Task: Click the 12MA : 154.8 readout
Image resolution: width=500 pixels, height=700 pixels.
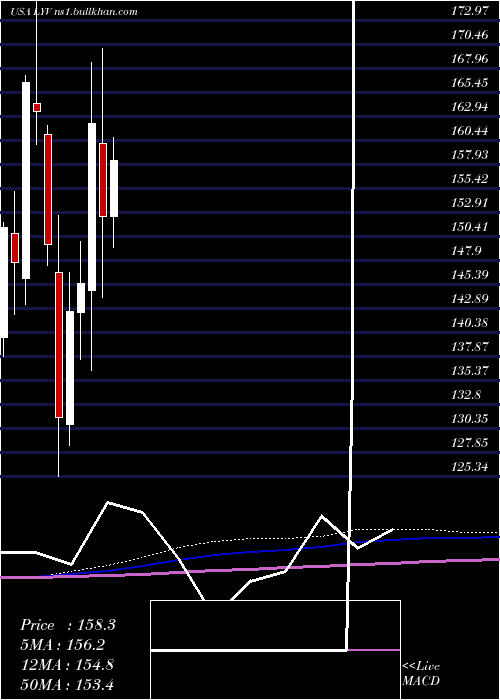Action: [67, 665]
